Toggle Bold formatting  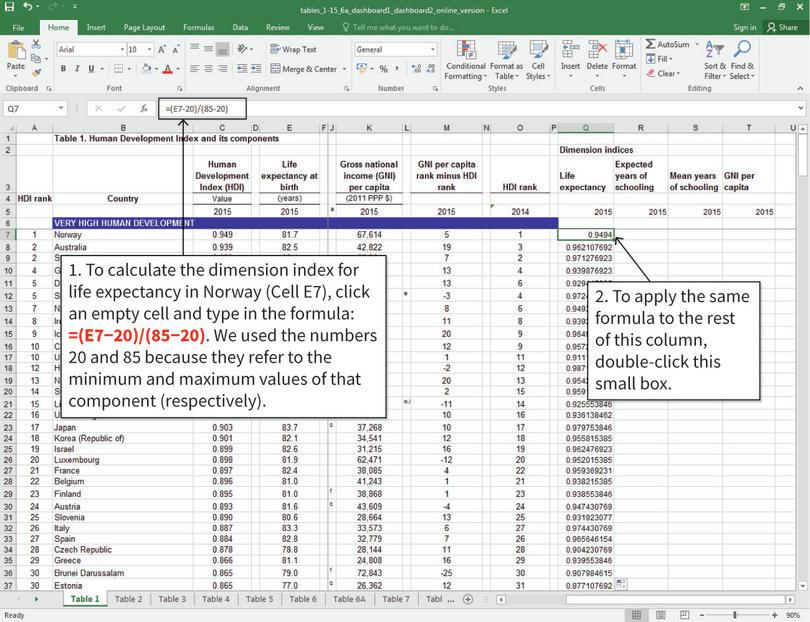(63, 69)
